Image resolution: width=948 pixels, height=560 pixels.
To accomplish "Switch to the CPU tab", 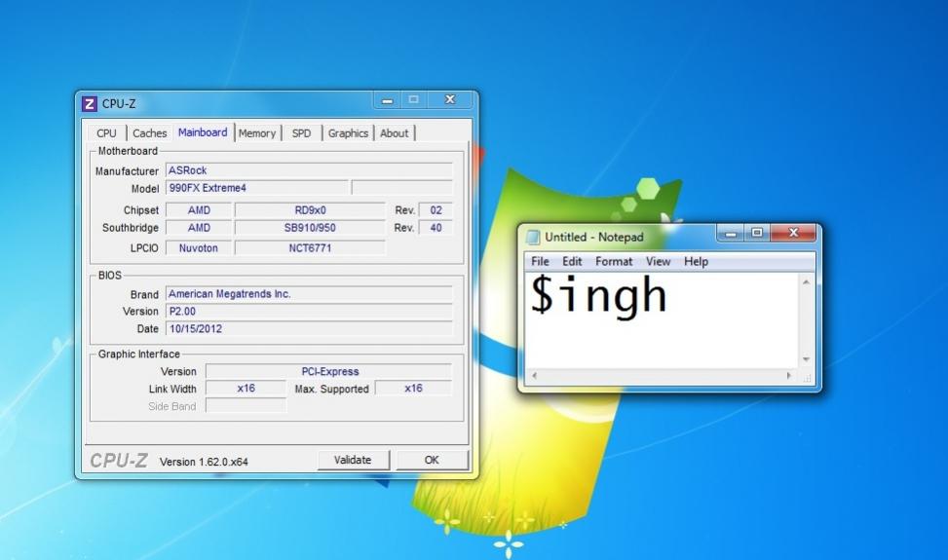I will click(106, 132).
